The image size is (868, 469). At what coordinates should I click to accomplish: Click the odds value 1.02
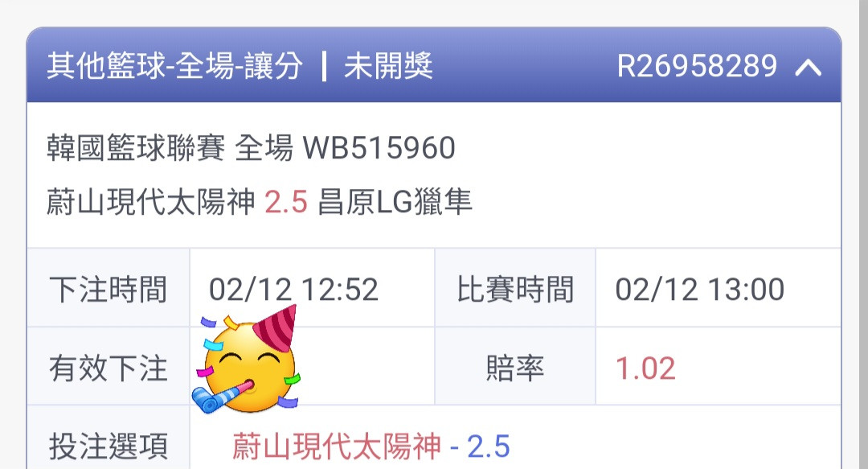(x=645, y=368)
